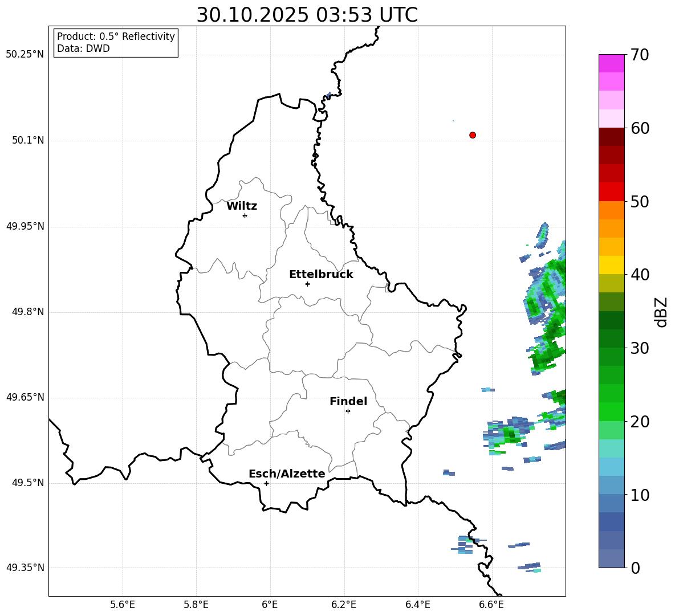Click the 49.35°N latitude label
675x616 pixels.
point(25,568)
